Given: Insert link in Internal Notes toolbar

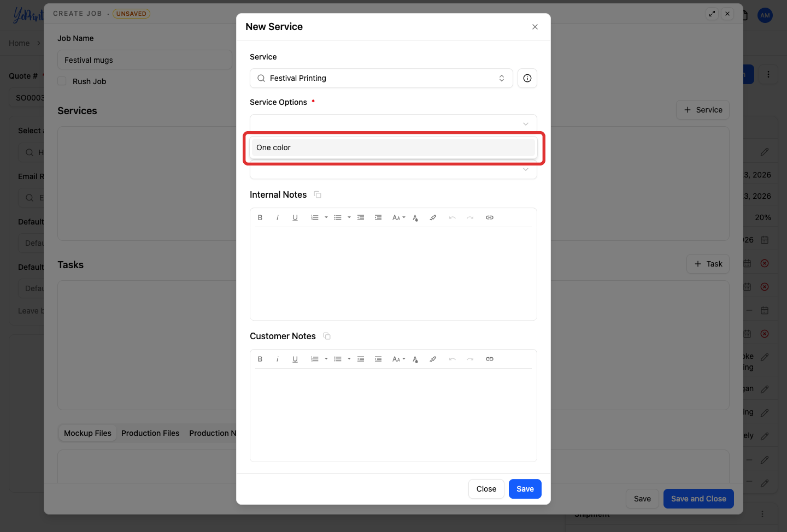Looking at the screenshot, I should (x=490, y=217).
